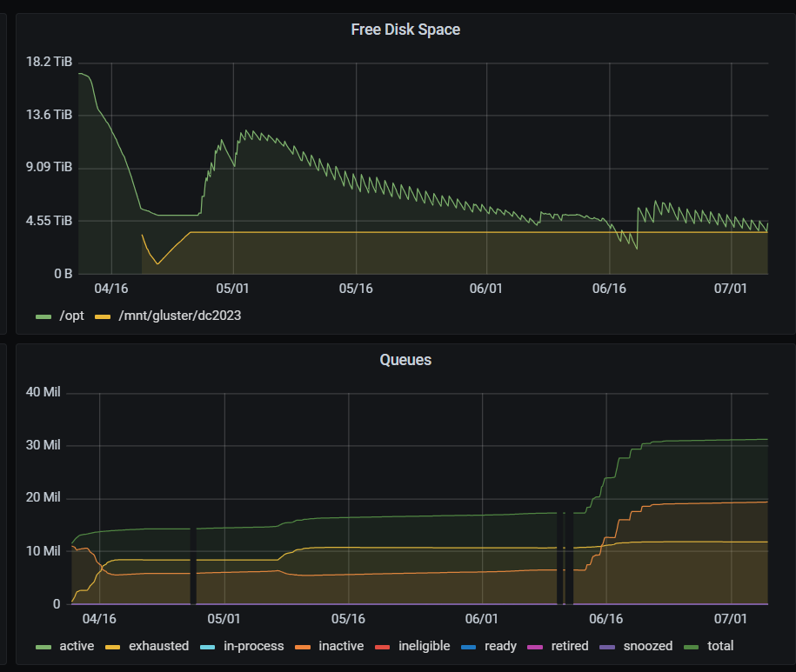796x672 pixels.
Task: Click 05/16 date on Free Disk Space axis
Action: tap(356, 289)
